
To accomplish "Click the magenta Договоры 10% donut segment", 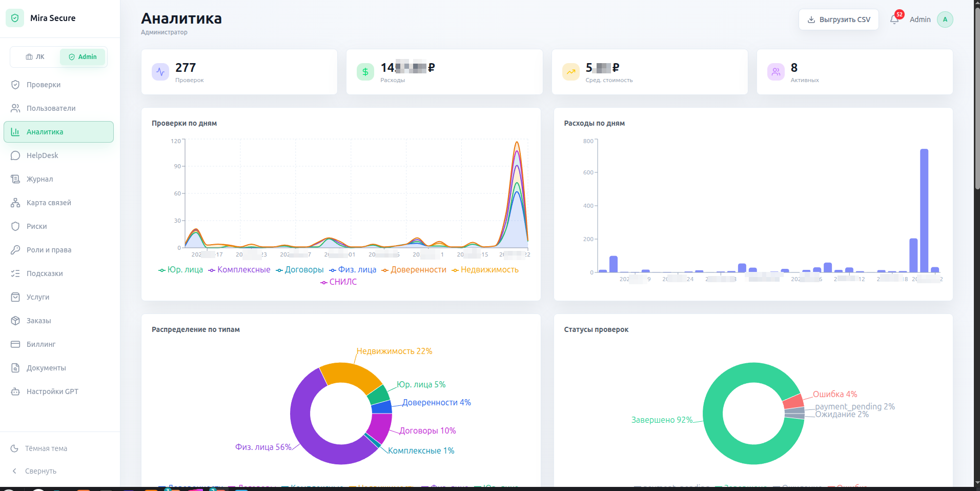I will pos(381,427).
